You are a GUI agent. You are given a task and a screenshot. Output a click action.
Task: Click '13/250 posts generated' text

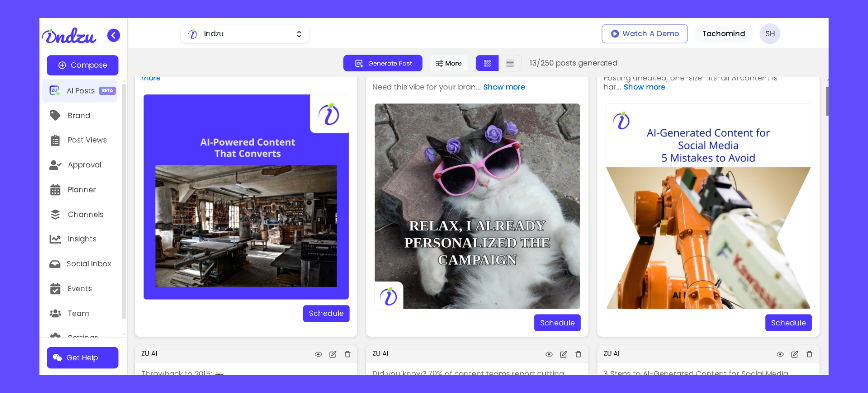pos(573,63)
